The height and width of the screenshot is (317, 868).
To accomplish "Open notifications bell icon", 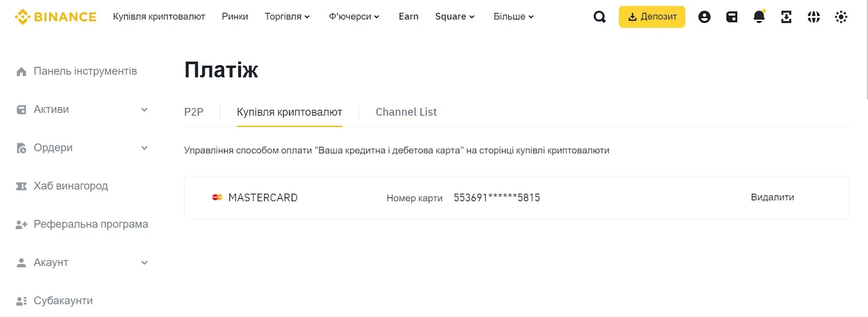I will (759, 17).
